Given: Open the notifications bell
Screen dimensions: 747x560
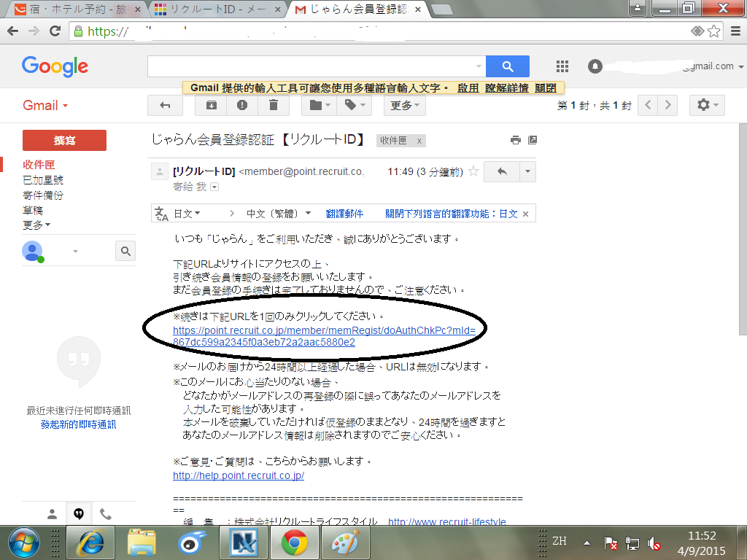Looking at the screenshot, I should (595, 66).
